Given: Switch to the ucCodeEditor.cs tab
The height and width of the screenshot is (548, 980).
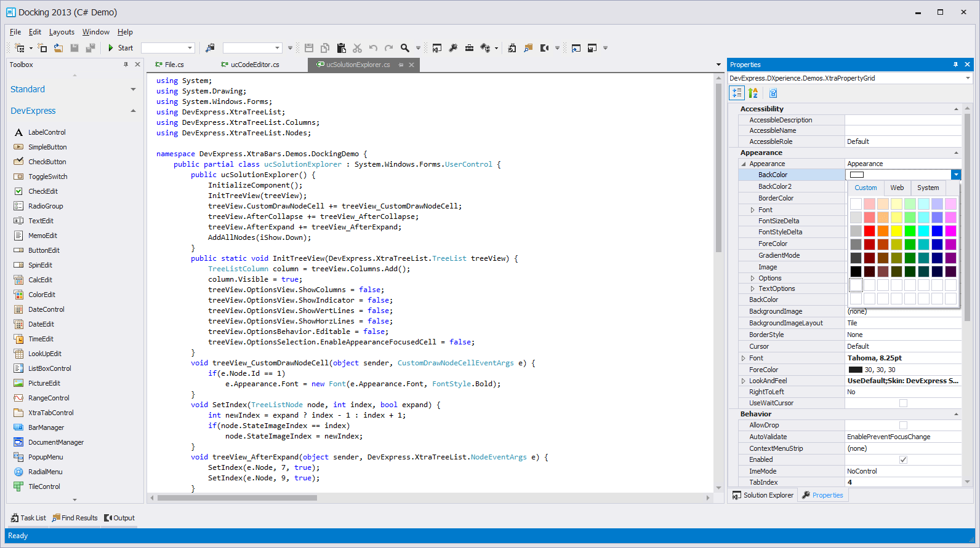Looking at the screenshot, I should tap(254, 65).
